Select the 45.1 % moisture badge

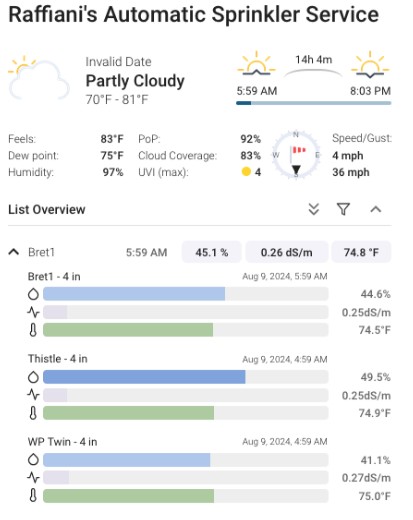coord(211,252)
